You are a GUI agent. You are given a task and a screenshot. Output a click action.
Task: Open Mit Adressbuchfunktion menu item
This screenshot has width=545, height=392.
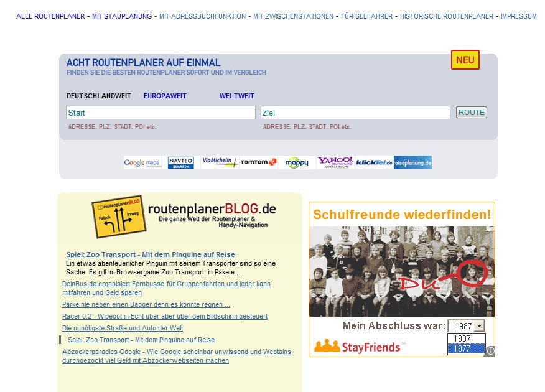coord(202,16)
